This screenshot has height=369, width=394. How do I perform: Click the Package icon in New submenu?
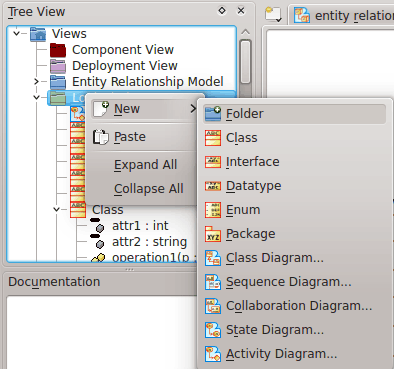point(213,234)
